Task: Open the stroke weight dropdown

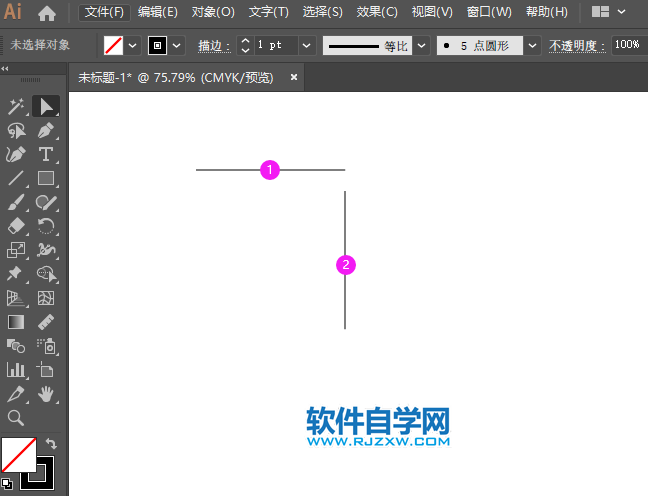Action: click(x=307, y=45)
